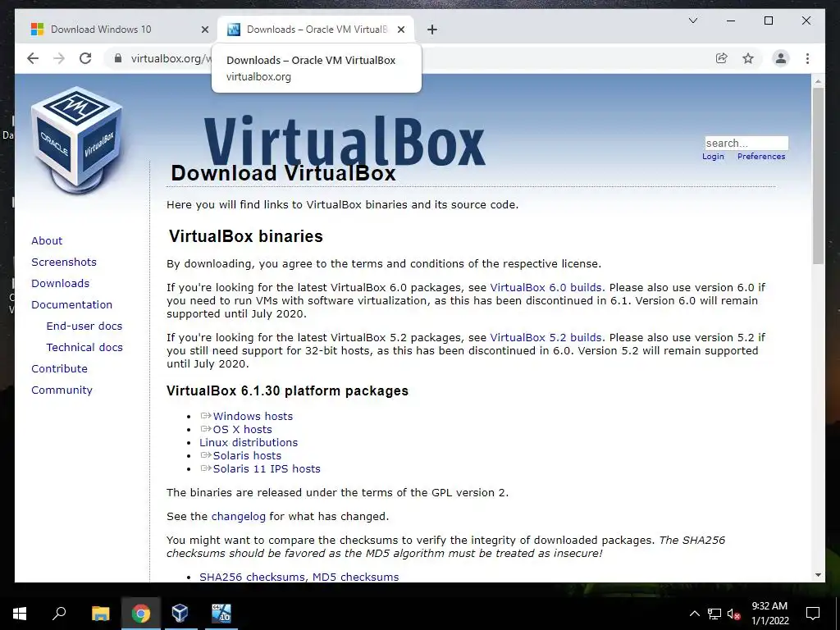Image resolution: width=840 pixels, height=630 pixels.
Task: Close the Download Windows 10 tab
Action: (204, 30)
